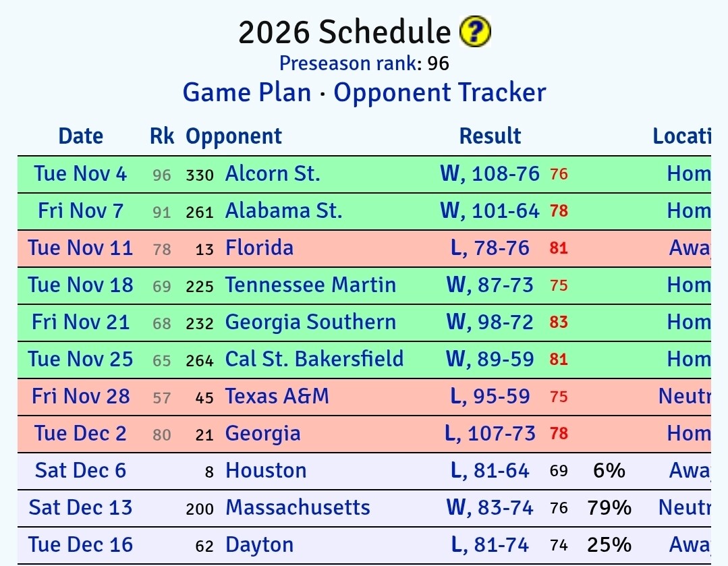Image resolution: width=728 pixels, height=566 pixels.
Task: Open the W, 101-64 Alabama St. result
Action: click(490, 211)
